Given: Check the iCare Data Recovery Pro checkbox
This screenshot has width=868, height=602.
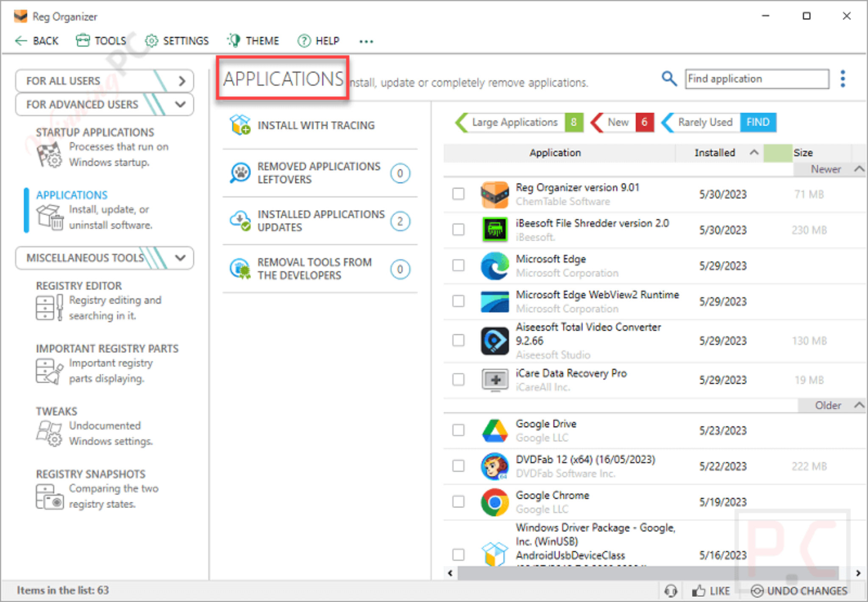Looking at the screenshot, I should tap(458, 380).
